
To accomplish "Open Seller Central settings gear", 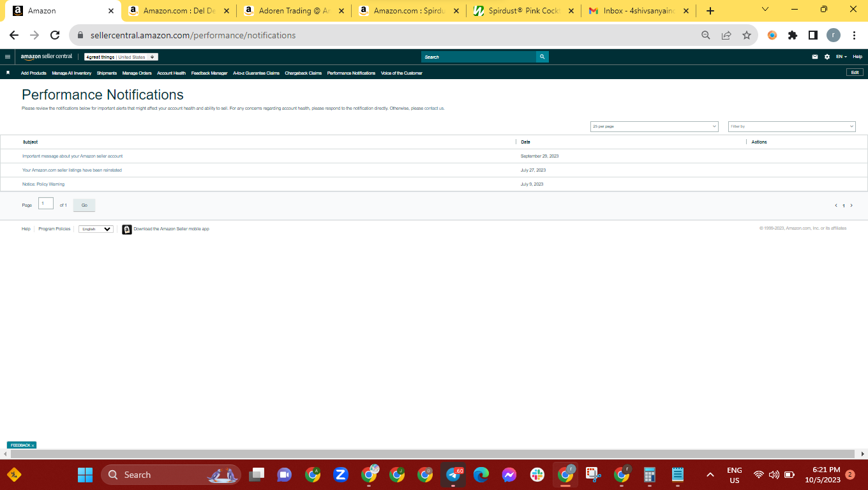I will tap(827, 57).
